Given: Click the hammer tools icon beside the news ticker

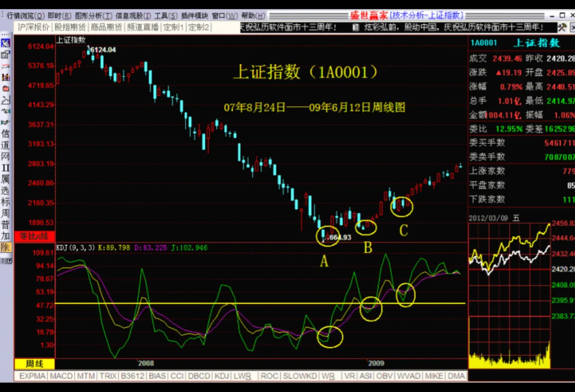Looking at the screenshot, I should [x=562, y=27].
